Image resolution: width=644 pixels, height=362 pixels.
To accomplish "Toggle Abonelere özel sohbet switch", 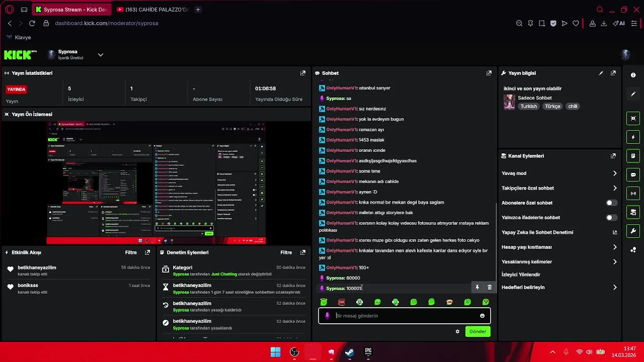I will [x=611, y=203].
